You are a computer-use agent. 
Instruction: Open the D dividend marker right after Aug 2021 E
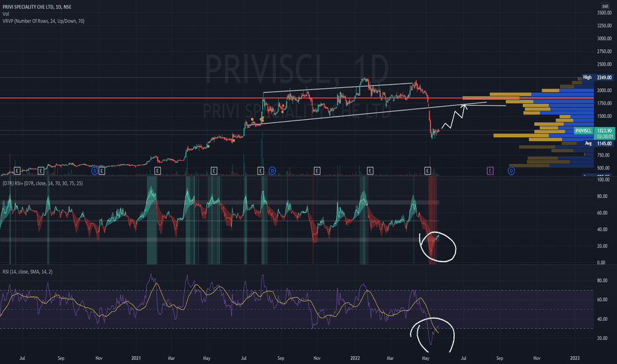(x=272, y=171)
